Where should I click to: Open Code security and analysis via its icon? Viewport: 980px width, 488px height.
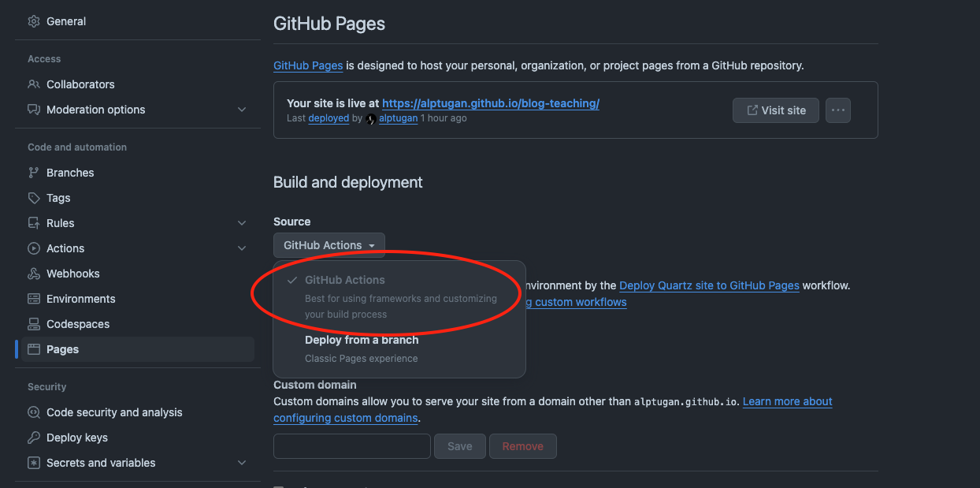34,412
